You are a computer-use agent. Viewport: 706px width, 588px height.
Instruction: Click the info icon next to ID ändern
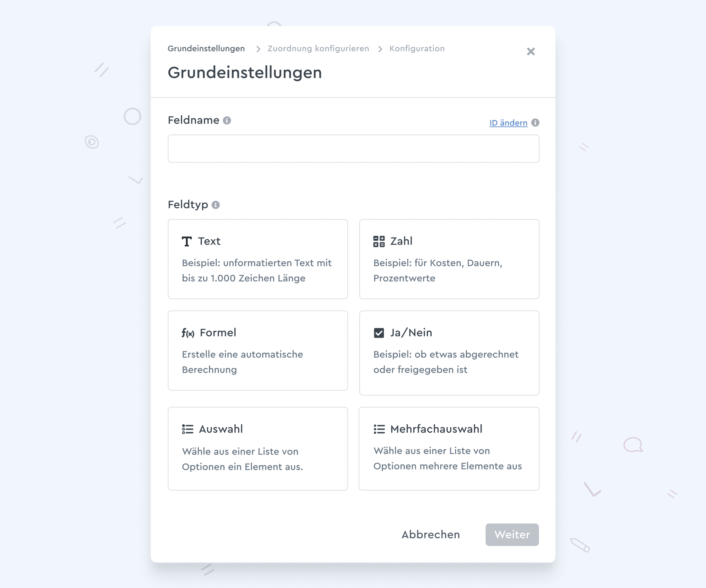(x=535, y=123)
